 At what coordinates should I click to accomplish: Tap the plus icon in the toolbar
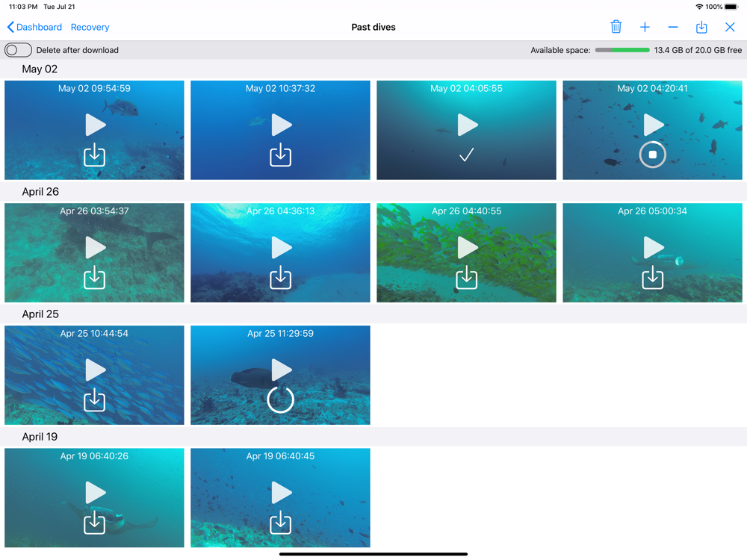coord(645,27)
